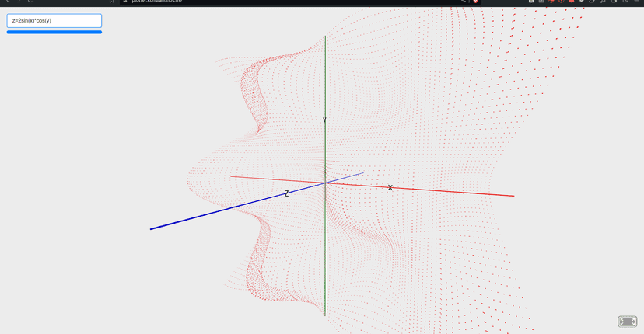Click the blue progress bar under the equation
Image resolution: width=644 pixels, height=334 pixels.
[x=54, y=32]
